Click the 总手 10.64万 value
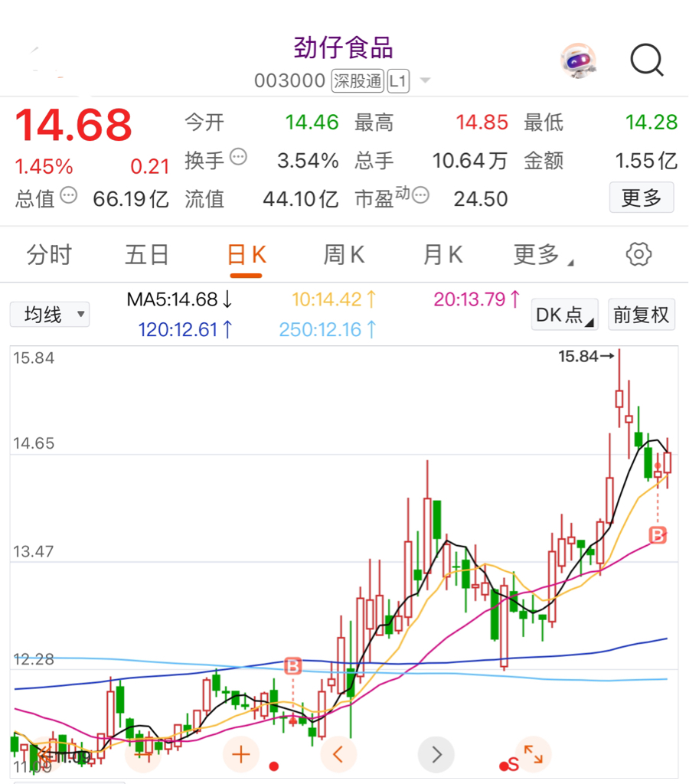 pyautogui.click(x=470, y=161)
